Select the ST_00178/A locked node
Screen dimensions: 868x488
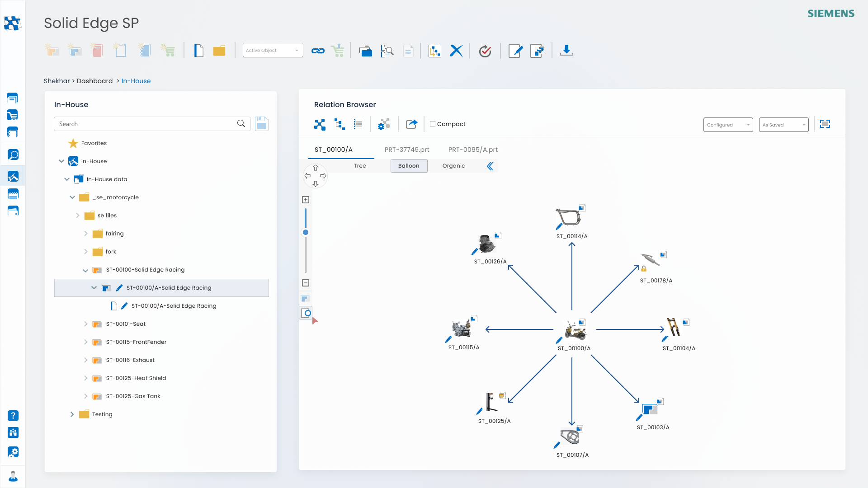(656, 267)
